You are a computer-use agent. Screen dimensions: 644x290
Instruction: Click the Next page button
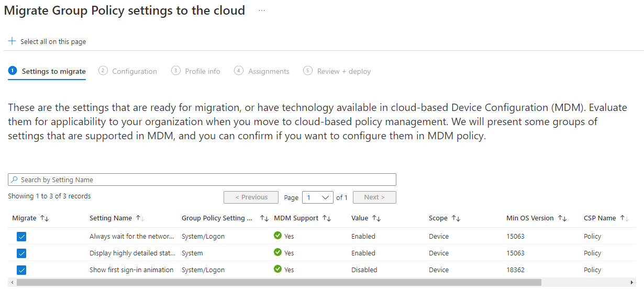pyautogui.click(x=374, y=197)
